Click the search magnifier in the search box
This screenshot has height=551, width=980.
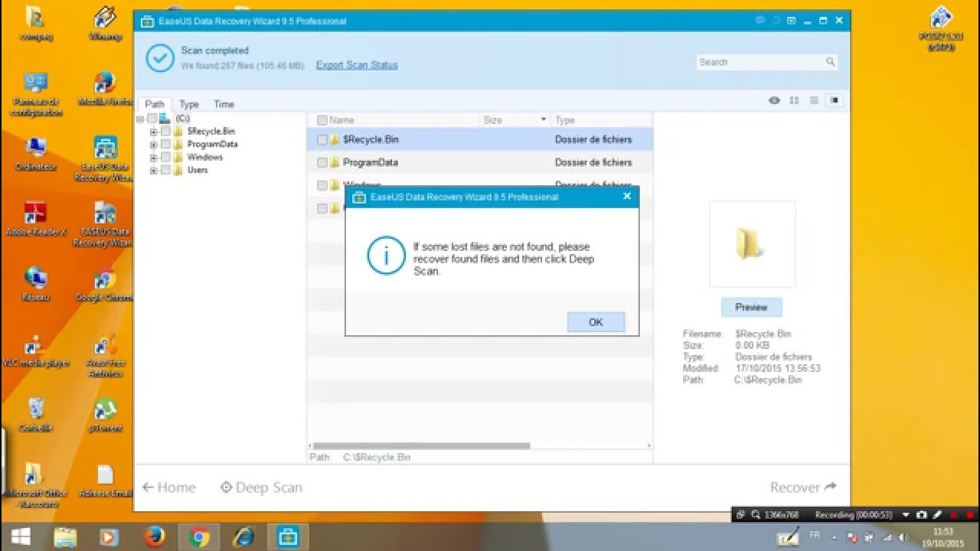[x=830, y=62]
